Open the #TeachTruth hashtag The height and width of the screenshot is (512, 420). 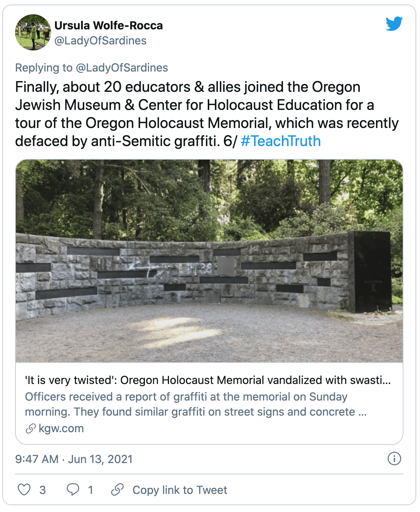pyautogui.click(x=280, y=141)
